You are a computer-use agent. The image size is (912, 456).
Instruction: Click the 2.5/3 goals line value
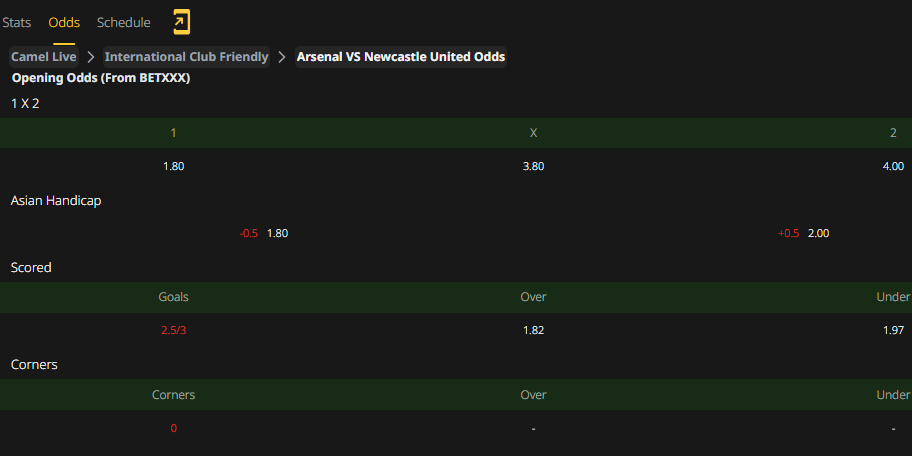(x=173, y=330)
